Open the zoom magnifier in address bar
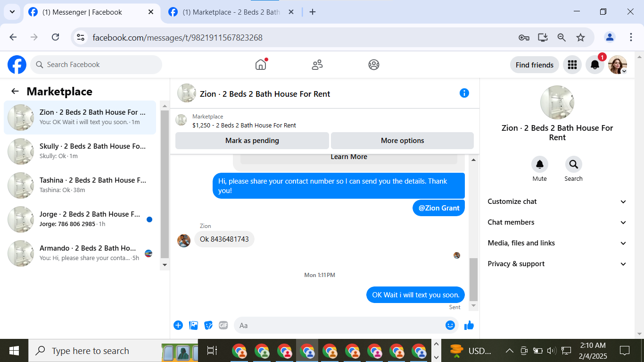644x362 pixels. pyautogui.click(x=561, y=37)
